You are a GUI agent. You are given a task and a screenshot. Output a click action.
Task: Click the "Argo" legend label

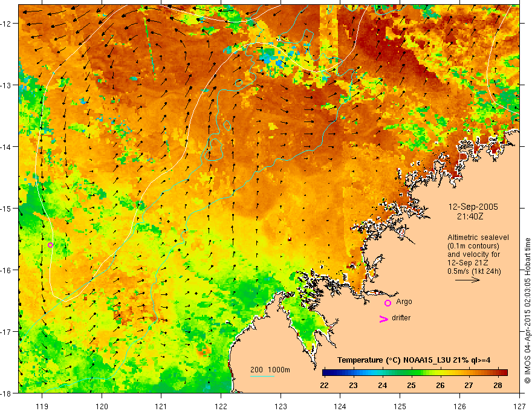click(x=404, y=302)
